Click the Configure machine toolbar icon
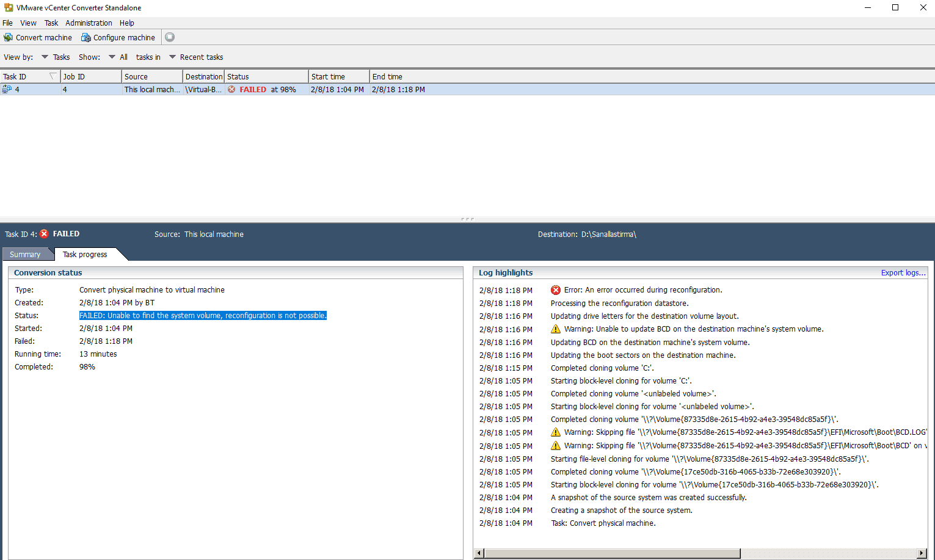This screenshot has height=560, width=935. pyautogui.click(x=86, y=37)
